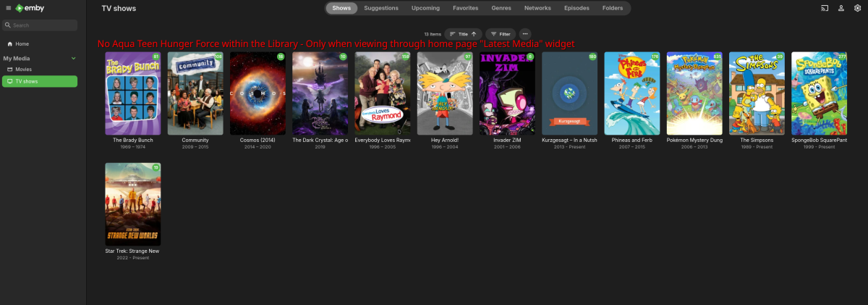The width and height of the screenshot is (868, 305).
Task: Open Star Trek: Strange New Worlds poster
Action: coord(133,204)
